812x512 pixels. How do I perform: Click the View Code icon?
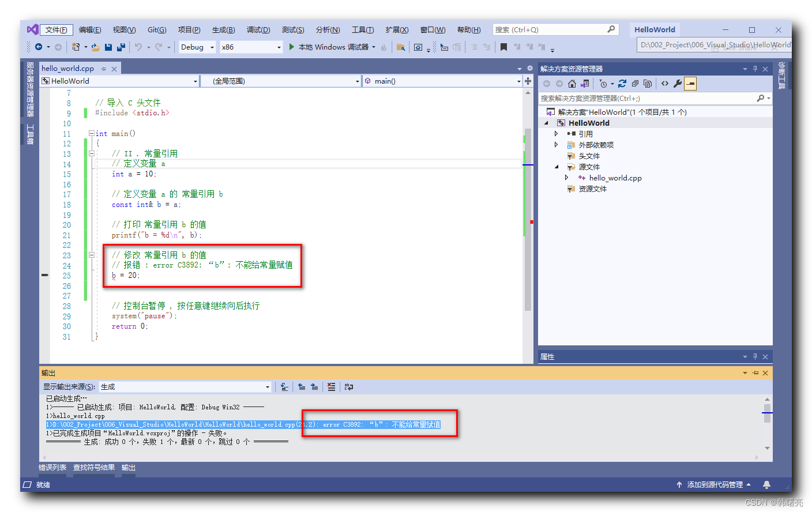pos(665,84)
